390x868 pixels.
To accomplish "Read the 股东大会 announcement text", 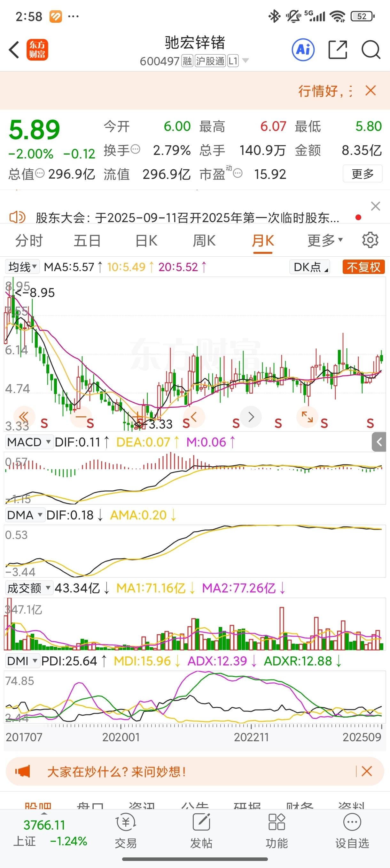I will (187, 218).
